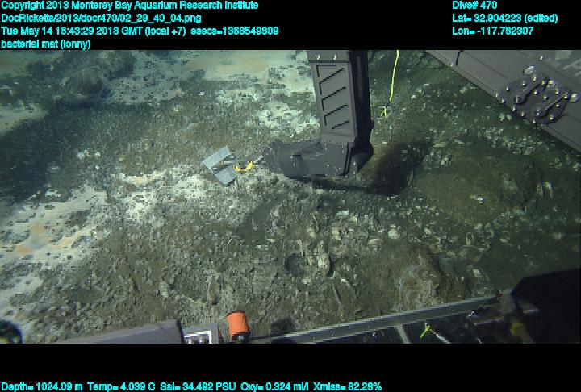Select the Lon= -117.782307 reading
This screenshot has width=581, height=392.
pyautogui.click(x=493, y=31)
